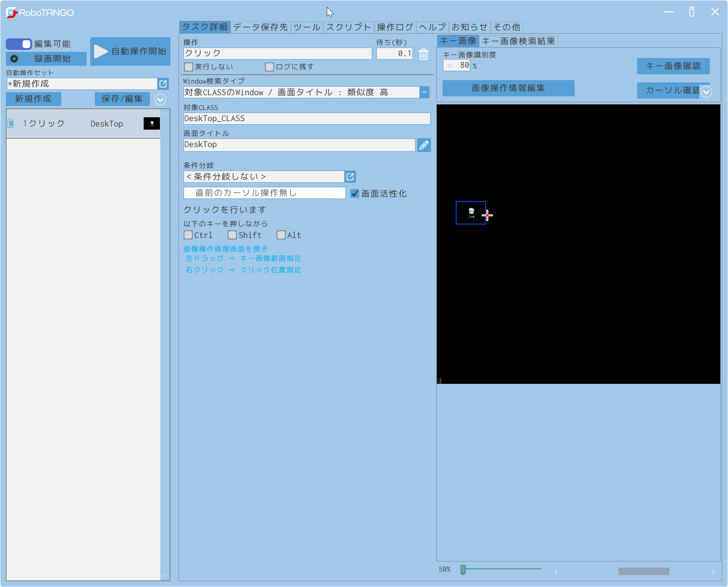Click the RoboTANGO logo icon
Image resolution: width=728 pixels, height=587 pixels.
coord(12,13)
